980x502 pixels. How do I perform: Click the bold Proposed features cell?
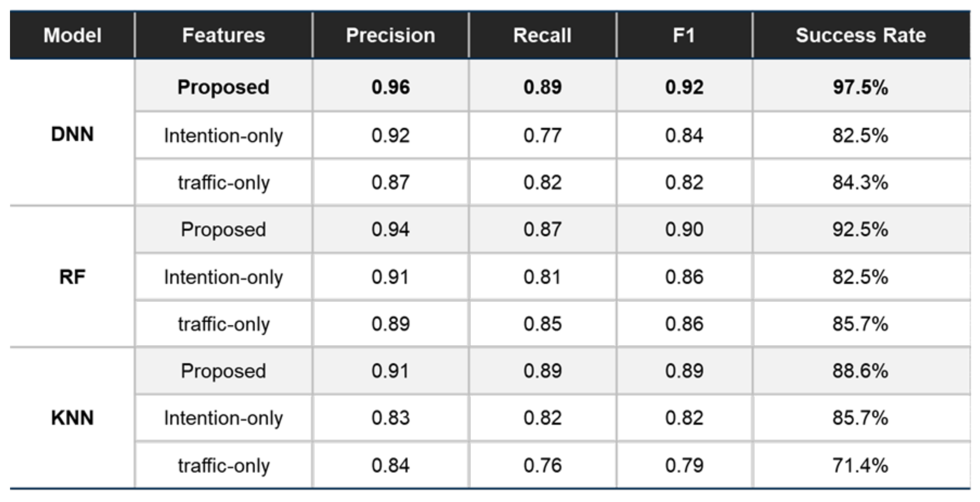(223, 87)
